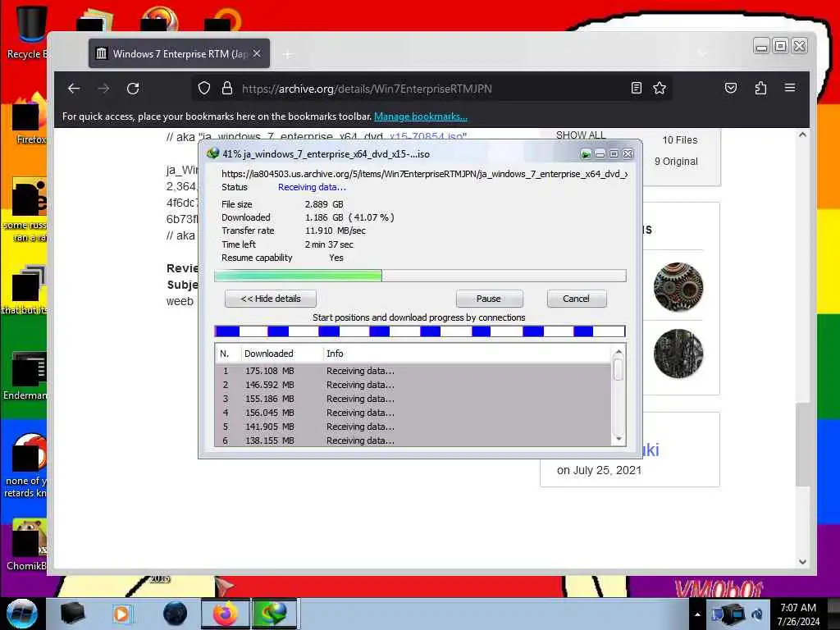The height and width of the screenshot is (630, 840).
Task: Open the ChomikBox desktop icon
Action: pos(27,546)
